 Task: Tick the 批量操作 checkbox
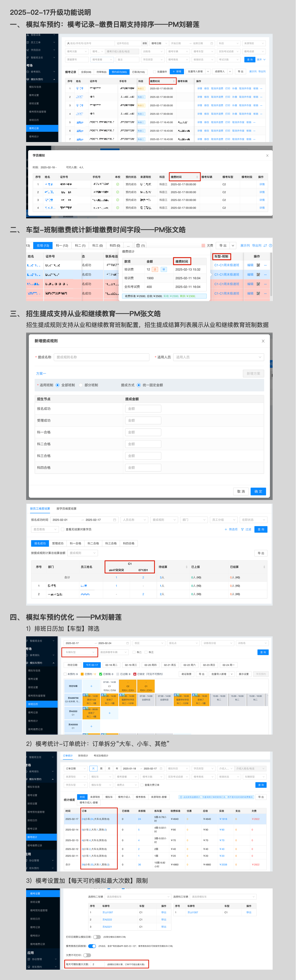coord(155,72)
